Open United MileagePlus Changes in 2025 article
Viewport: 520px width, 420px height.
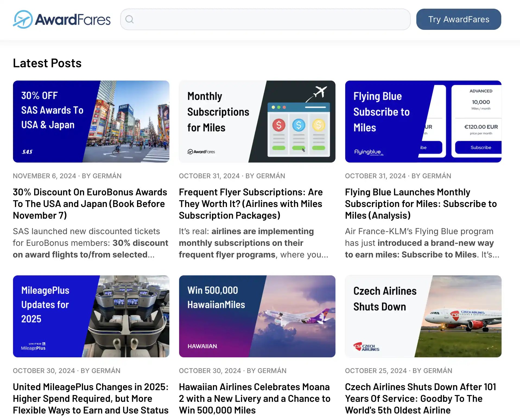point(91,399)
